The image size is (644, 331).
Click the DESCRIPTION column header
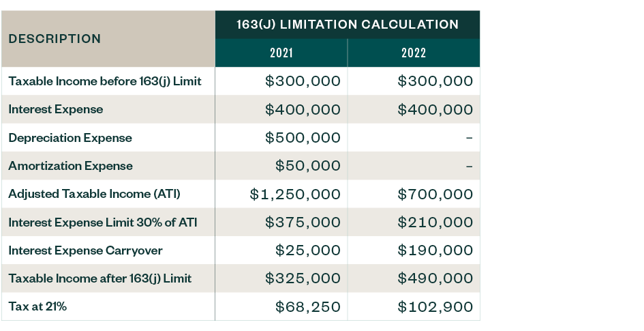[55, 39]
